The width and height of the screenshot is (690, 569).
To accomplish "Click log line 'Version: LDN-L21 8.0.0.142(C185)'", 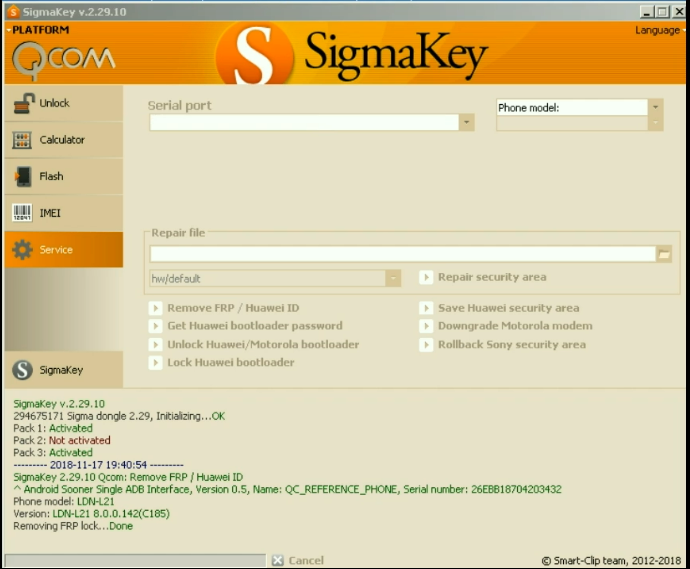I will [92, 514].
